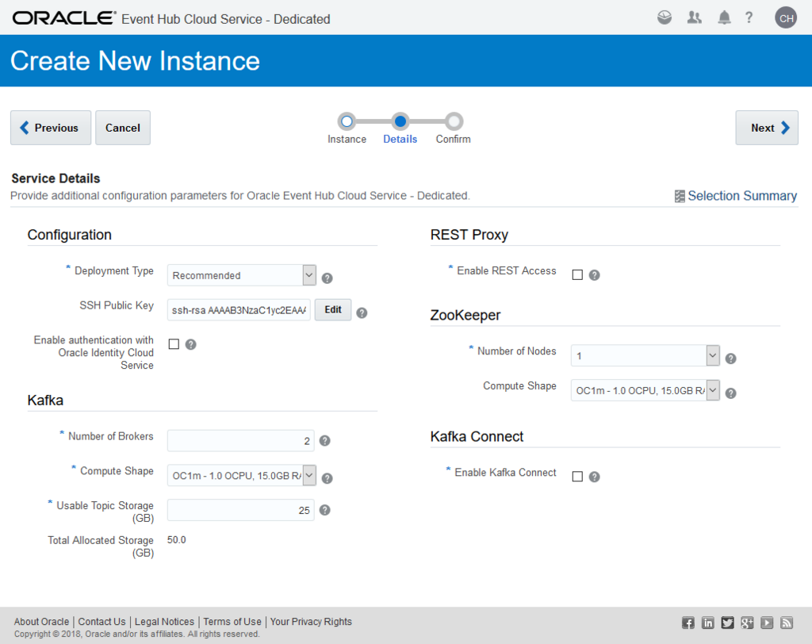Click the Next button
Image resolution: width=812 pixels, height=644 pixels.
pos(767,128)
